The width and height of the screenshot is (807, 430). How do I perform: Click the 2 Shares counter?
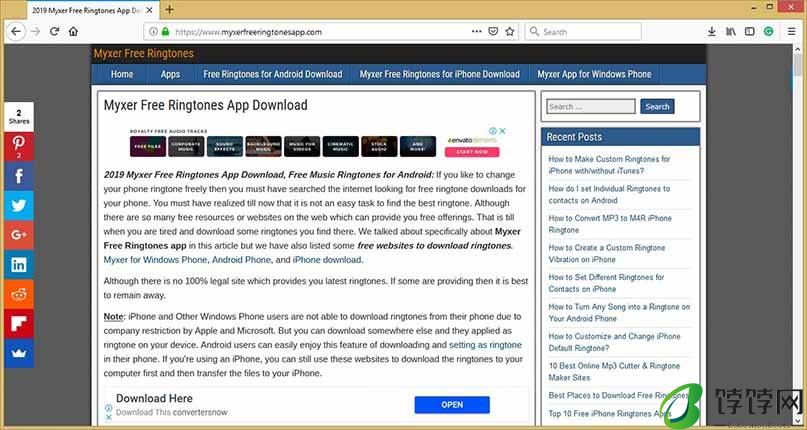pos(19,117)
